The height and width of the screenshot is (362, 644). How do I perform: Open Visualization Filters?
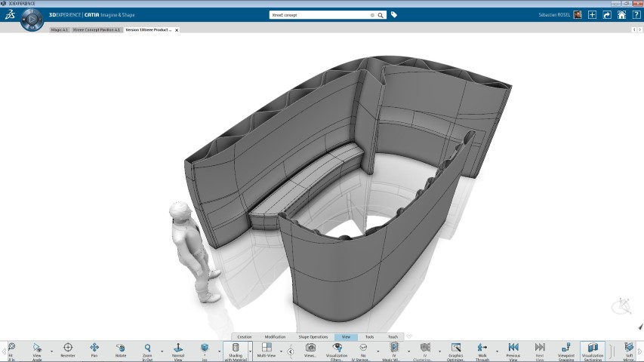337,348
